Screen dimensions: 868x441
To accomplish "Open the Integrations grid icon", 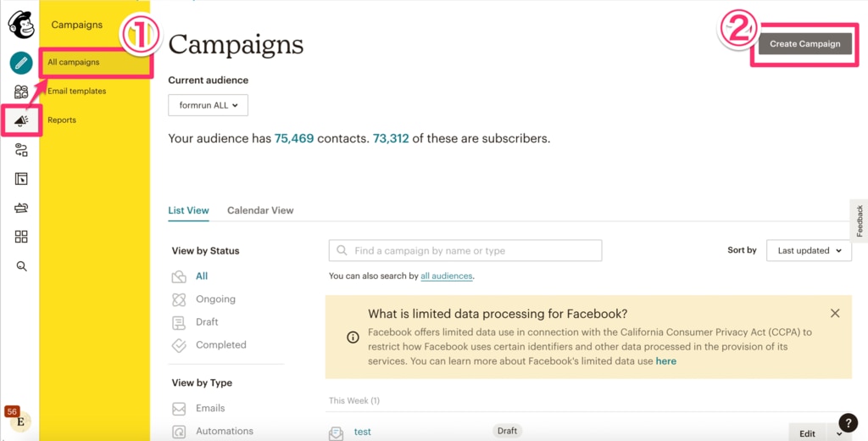I will click(x=21, y=237).
